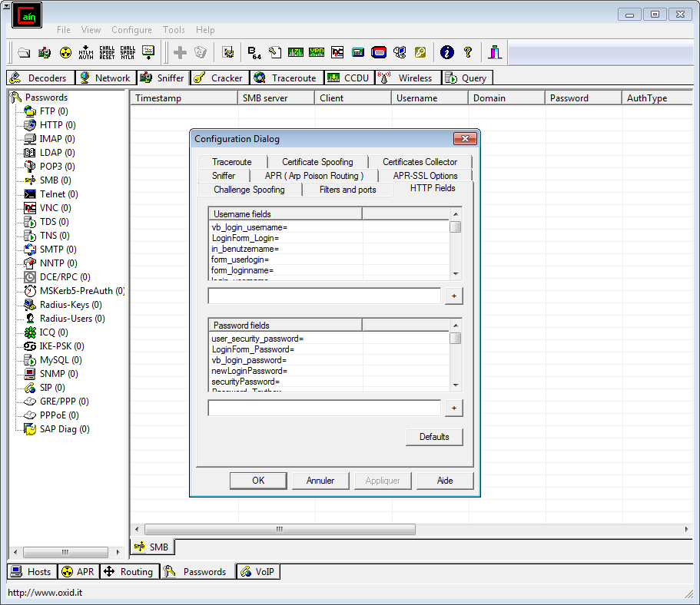Click the Defaults button
700x605 pixels.
point(434,437)
